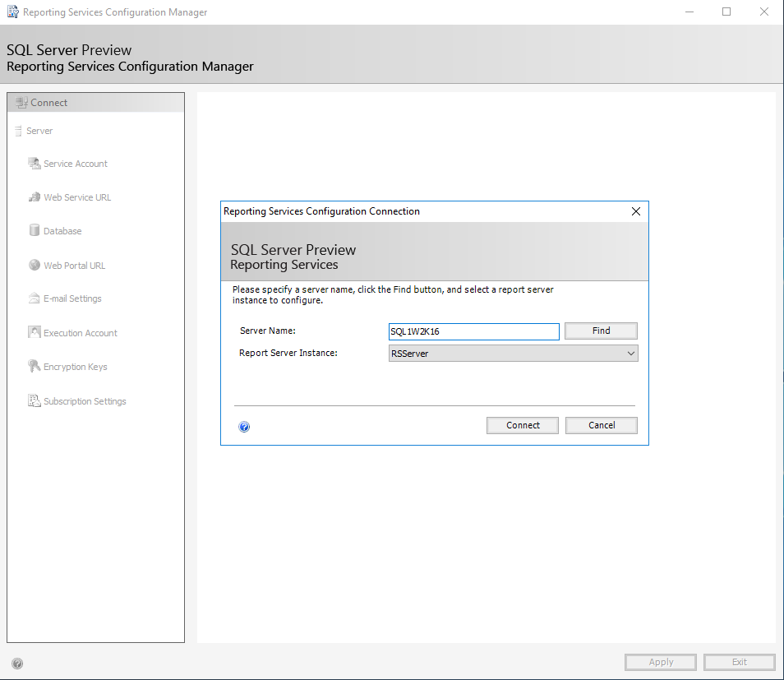Click the 'Server Name:' label
The image size is (784, 680).
[x=268, y=331]
